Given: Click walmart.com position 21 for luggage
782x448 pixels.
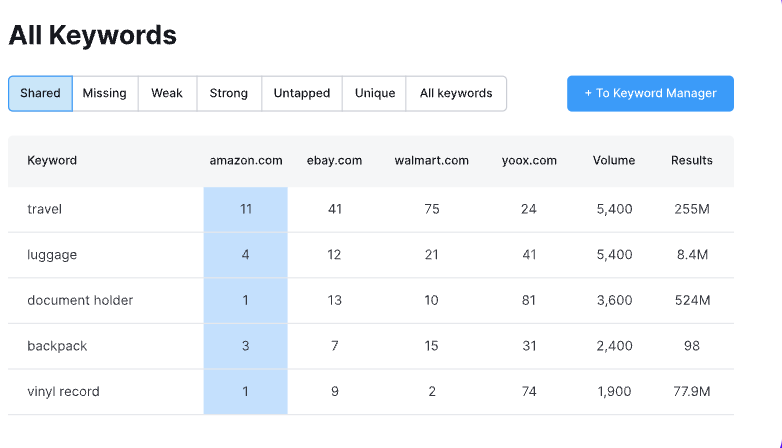Looking at the screenshot, I should pos(431,255).
